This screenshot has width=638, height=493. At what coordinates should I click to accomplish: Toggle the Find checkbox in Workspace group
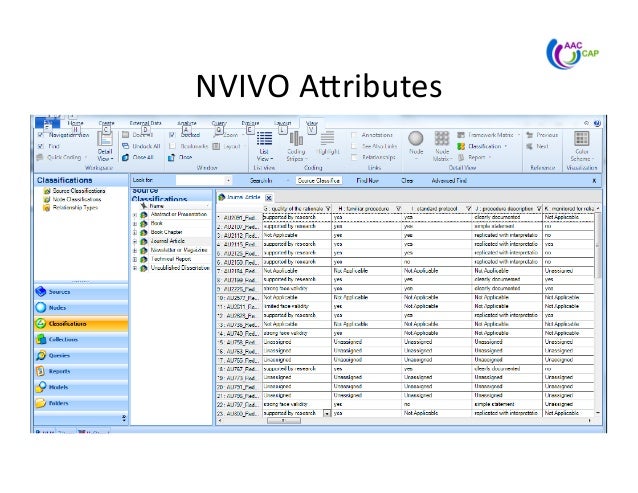click(40, 146)
